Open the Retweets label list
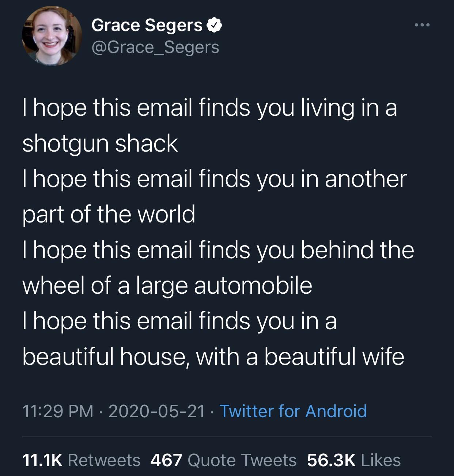 (104, 460)
